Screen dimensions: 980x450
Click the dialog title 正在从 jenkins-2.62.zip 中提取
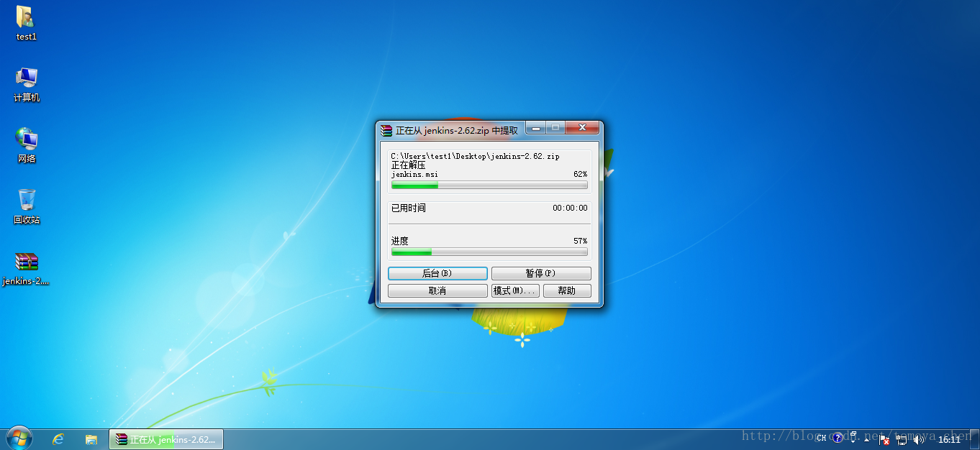(x=457, y=131)
